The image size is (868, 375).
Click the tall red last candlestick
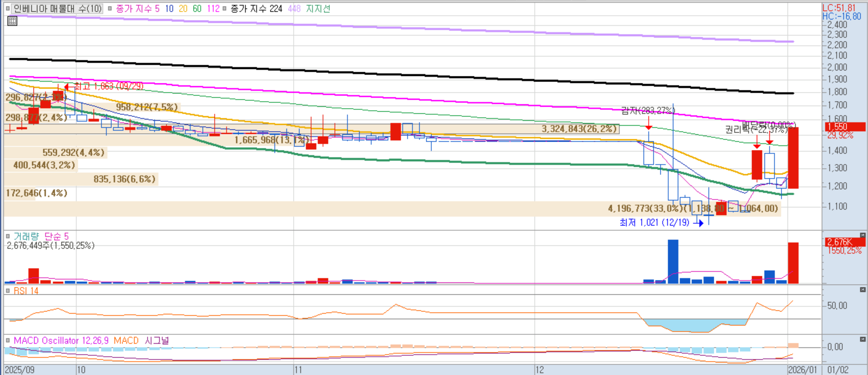tap(793, 158)
